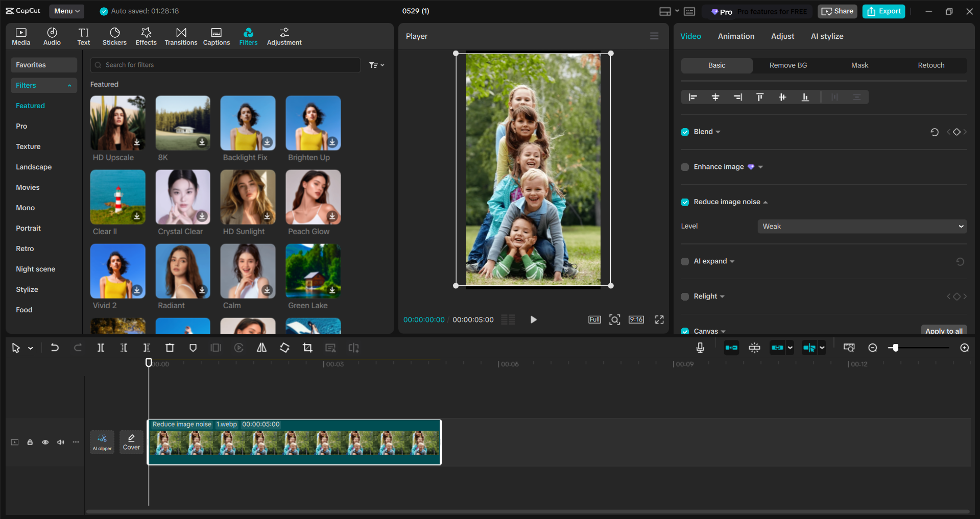Select the HD Upscale filter thumbnail
980x519 pixels.
(x=117, y=123)
